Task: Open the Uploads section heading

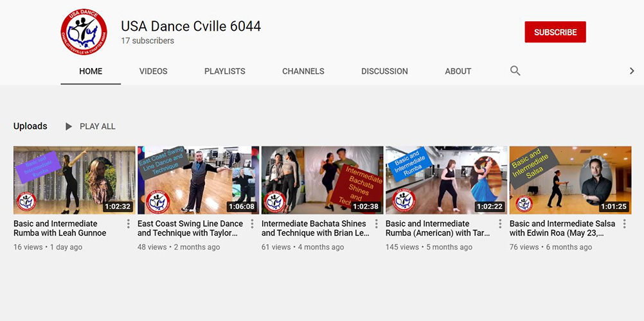Action: pos(30,126)
